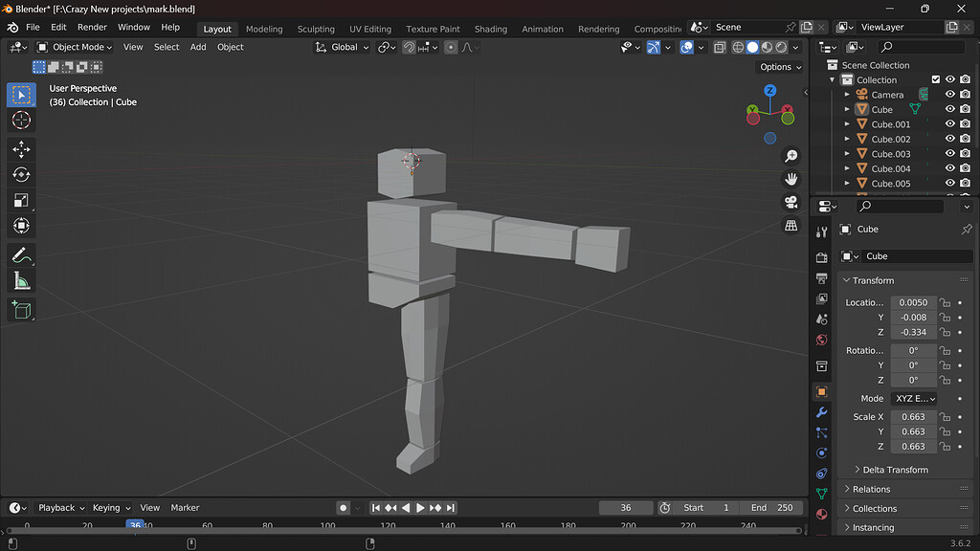Switch orthographic/perspective view grid icon
The height and width of the screenshot is (551, 980).
pos(791,225)
